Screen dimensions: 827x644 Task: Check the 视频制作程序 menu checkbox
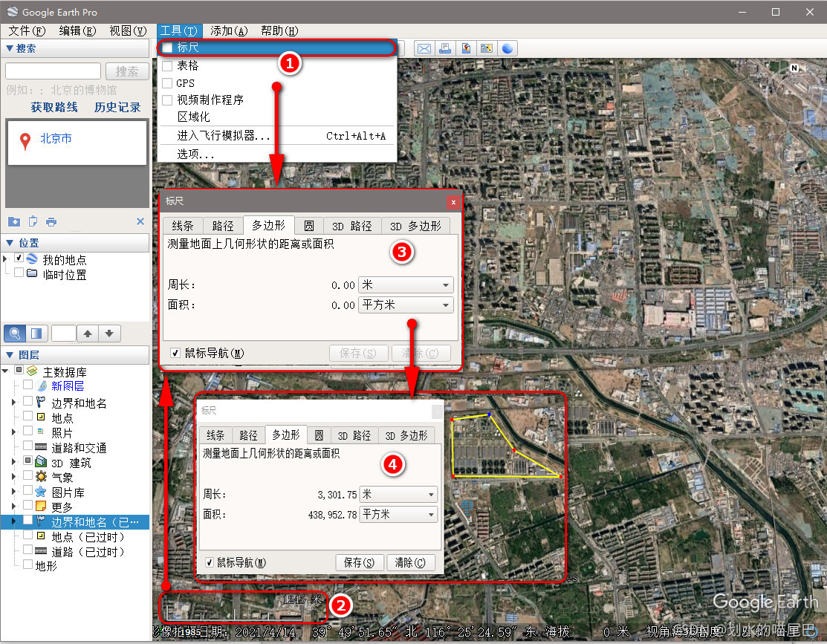167,100
